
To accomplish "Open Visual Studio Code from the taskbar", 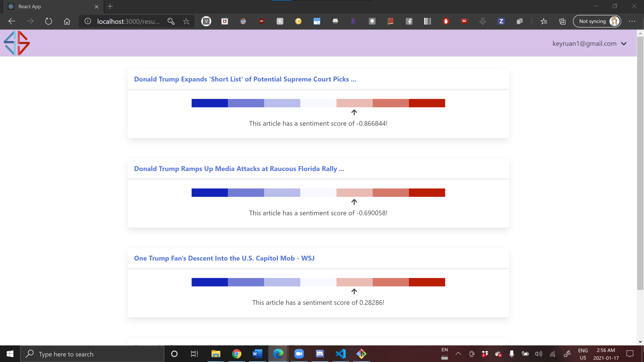I will coord(341,353).
